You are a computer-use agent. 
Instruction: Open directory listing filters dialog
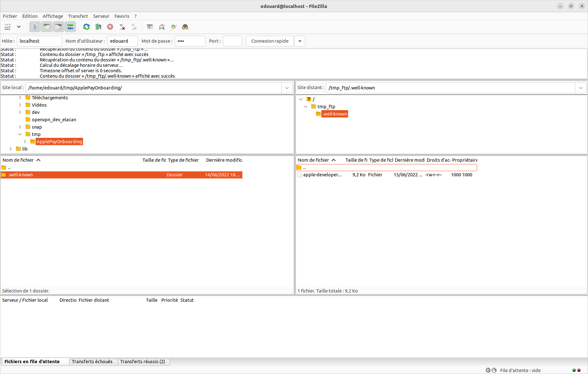[150, 27]
